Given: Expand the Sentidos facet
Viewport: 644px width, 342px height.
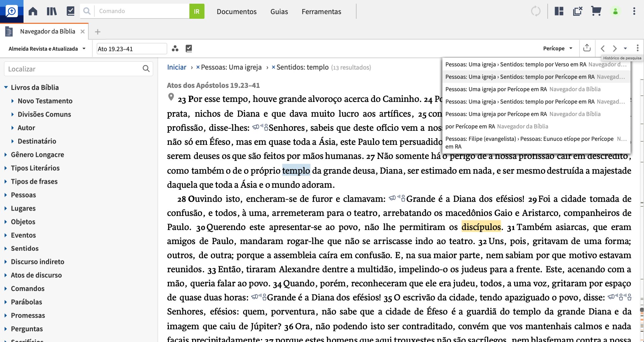Looking at the screenshot, I should 6,248.
